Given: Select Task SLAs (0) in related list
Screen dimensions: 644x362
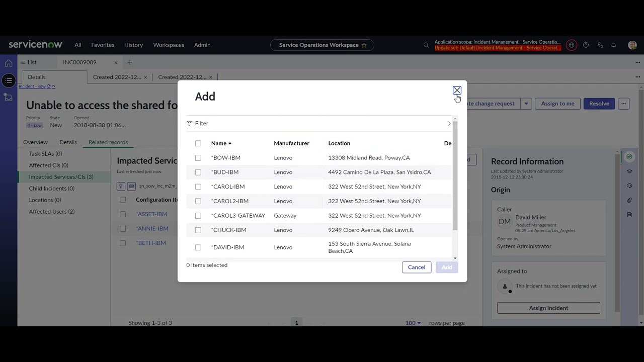Looking at the screenshot, I should pos(45,154).
